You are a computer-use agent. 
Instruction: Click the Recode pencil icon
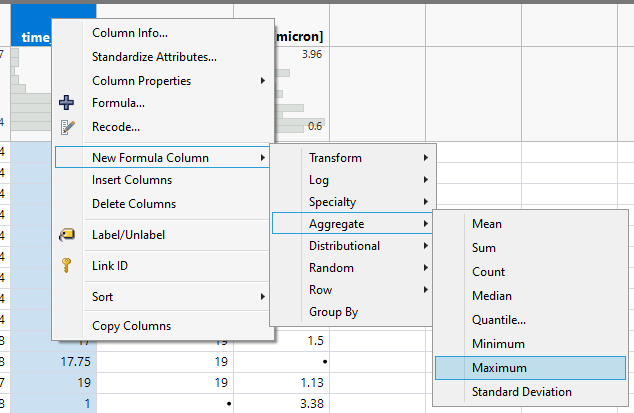pos(67,127)
